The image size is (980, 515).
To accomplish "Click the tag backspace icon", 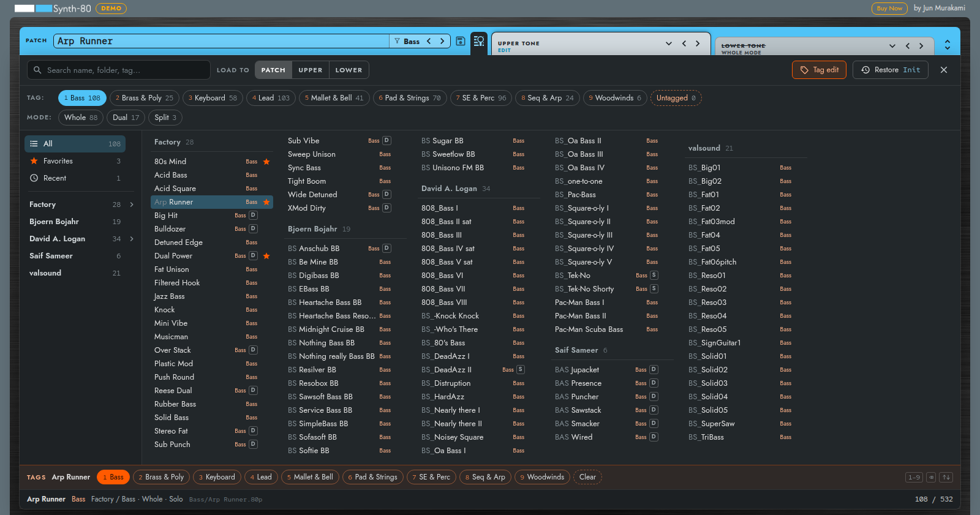I will click(931, 477).
